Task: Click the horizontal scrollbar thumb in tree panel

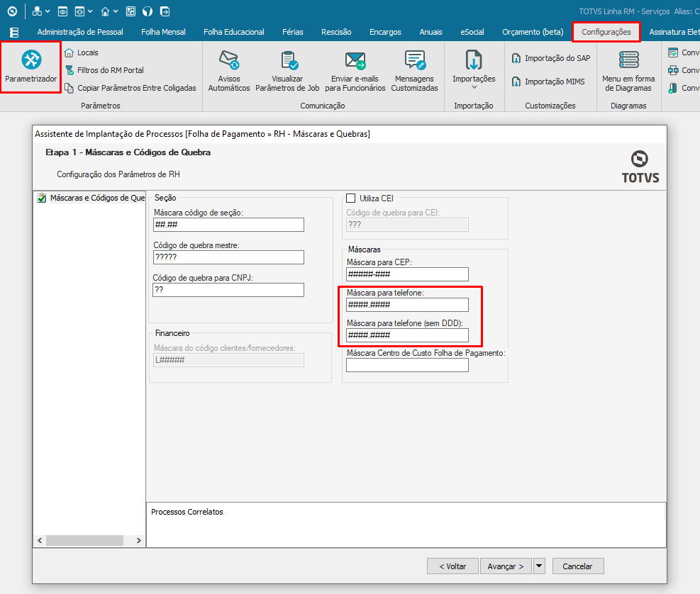Action: pos(84,540)
